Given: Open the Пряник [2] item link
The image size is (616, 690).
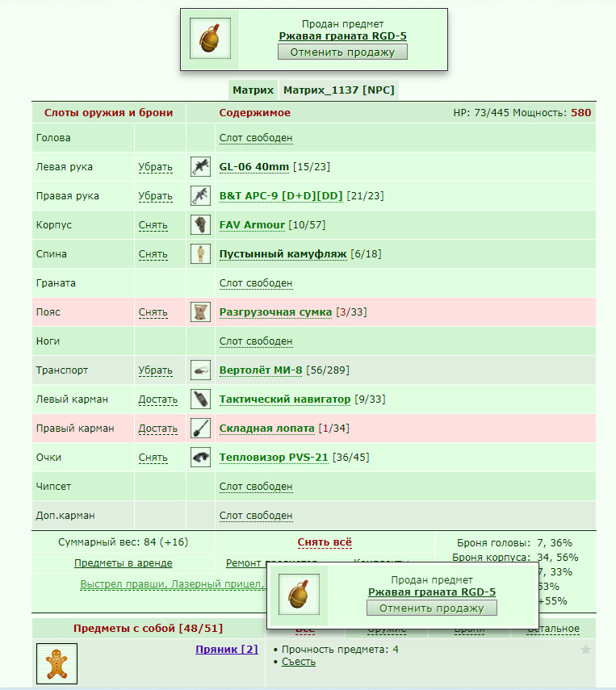Looking at the screenshot, I should click(227, 650).
